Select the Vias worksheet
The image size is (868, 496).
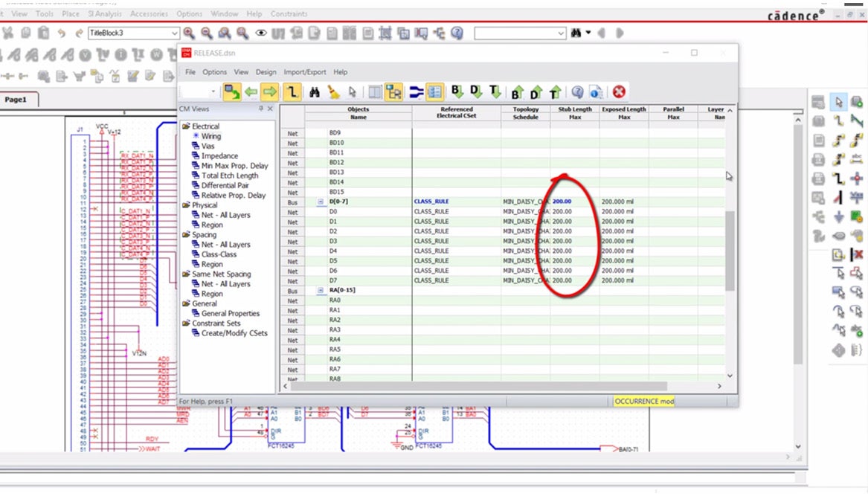[x=208, y=146]
